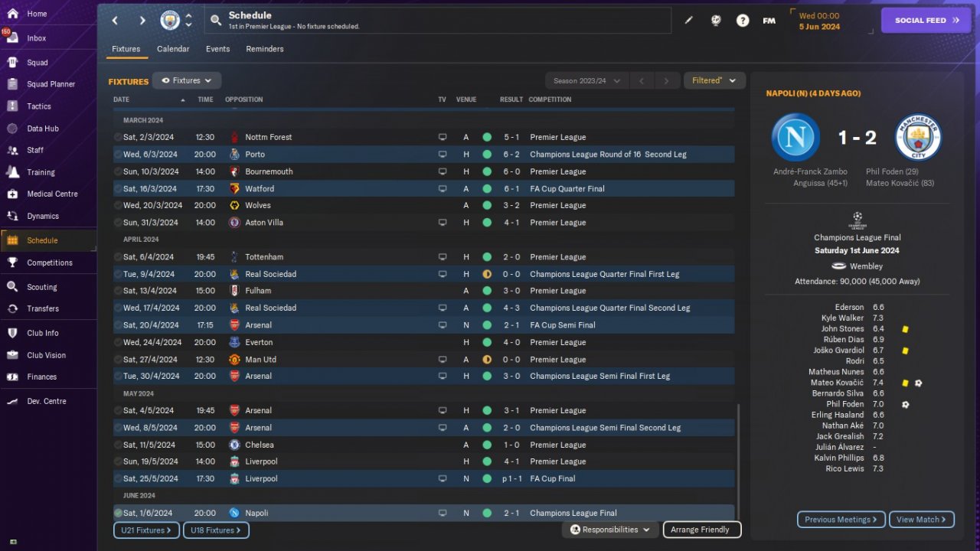Select the circle for the Chelsea fixture
This screenshot has width=980, height=551.
118,445
